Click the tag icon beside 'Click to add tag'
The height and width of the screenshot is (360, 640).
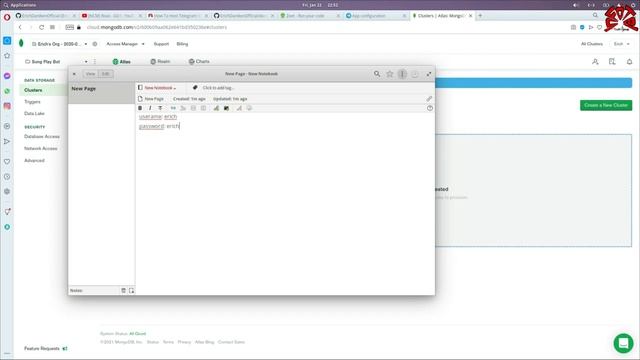coord(195,88)
